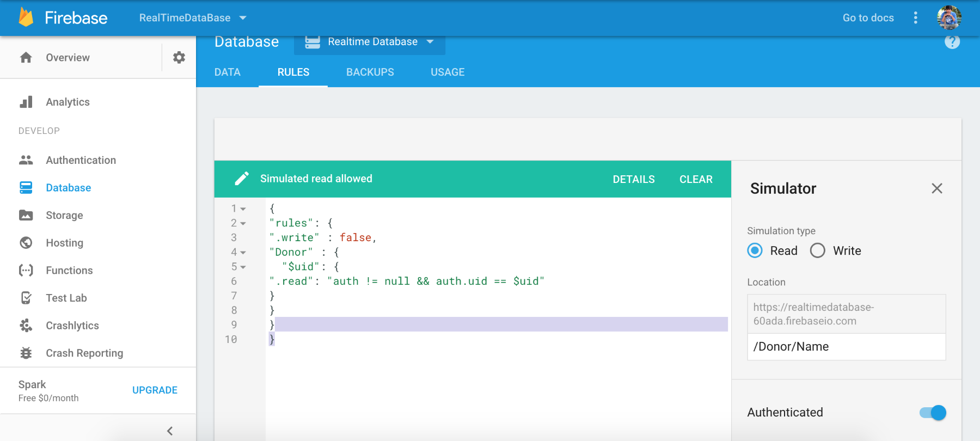Click DETAILS on simulation result banner

(634, 179)
